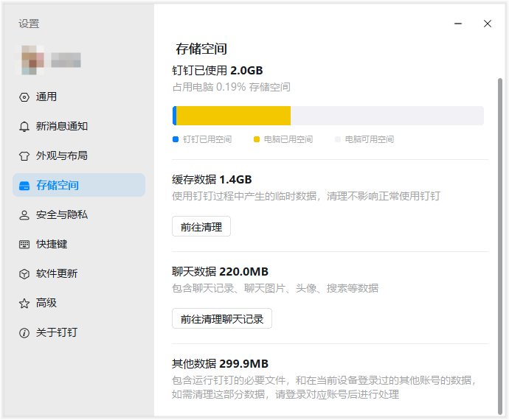Click the shirt icon for appearance
The width and height of the screenshot is (509, 420).
pos(24,156)
